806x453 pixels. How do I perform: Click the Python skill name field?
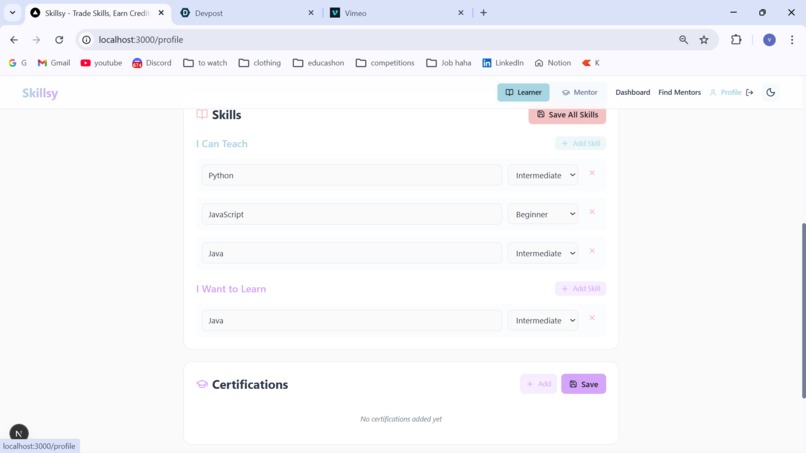pyautogui.click(x=352, y=175)
